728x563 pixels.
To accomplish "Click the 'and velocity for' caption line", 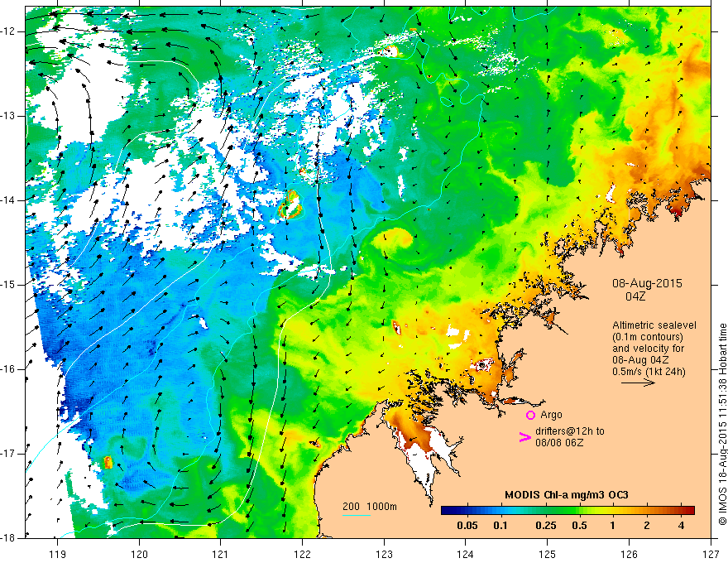I will point(648,349).
